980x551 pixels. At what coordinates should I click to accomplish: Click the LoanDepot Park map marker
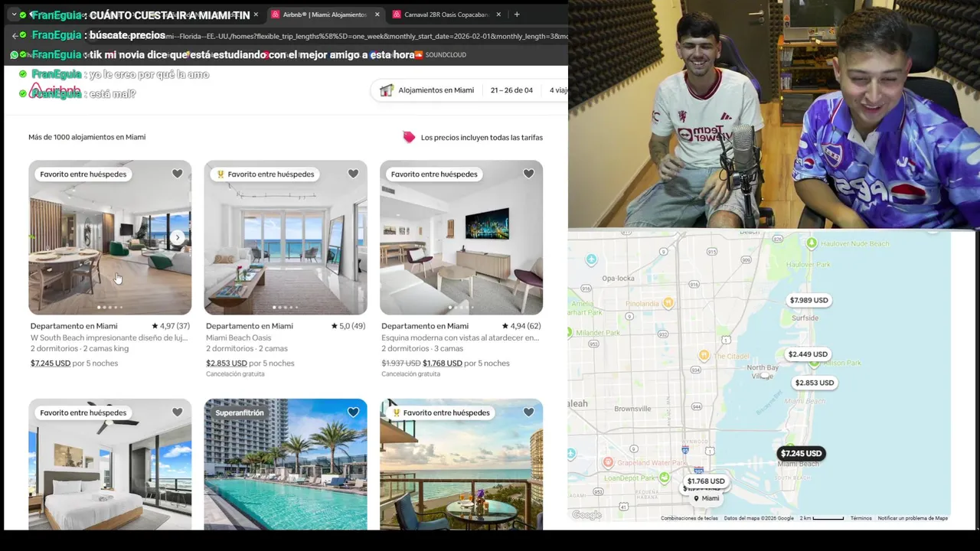[665, 478]
